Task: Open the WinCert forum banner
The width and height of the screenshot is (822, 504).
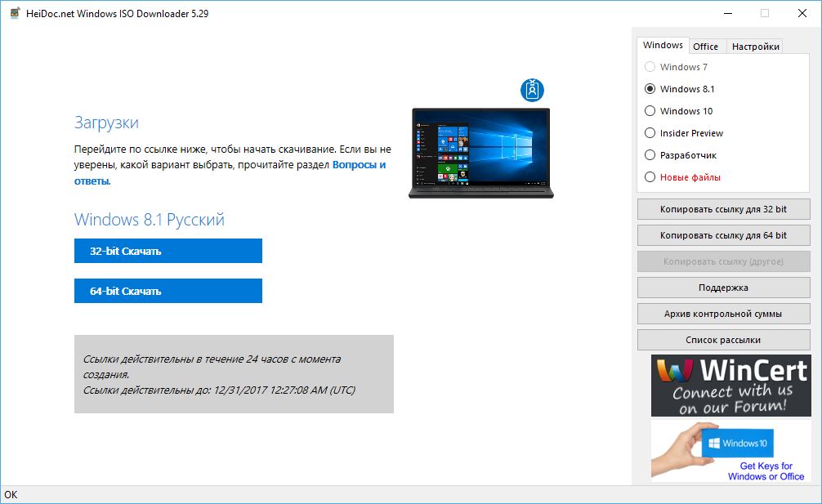Action: [730, 386]
